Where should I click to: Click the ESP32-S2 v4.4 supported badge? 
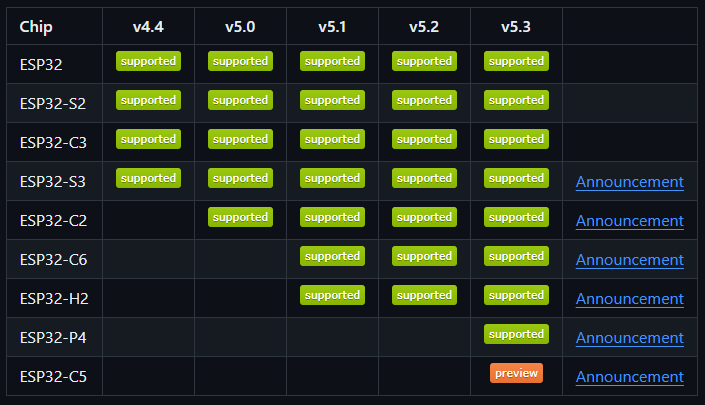[148, 100]
